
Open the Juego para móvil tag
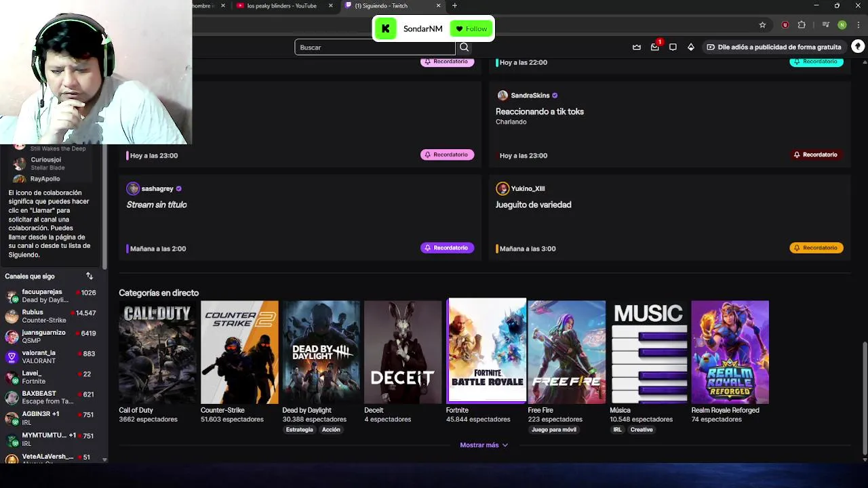point(553,430)
